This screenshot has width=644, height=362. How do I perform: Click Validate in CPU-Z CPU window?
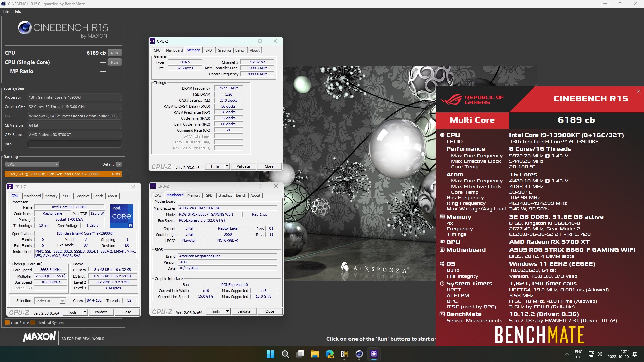pyautogui.click(x=101, y=312)
